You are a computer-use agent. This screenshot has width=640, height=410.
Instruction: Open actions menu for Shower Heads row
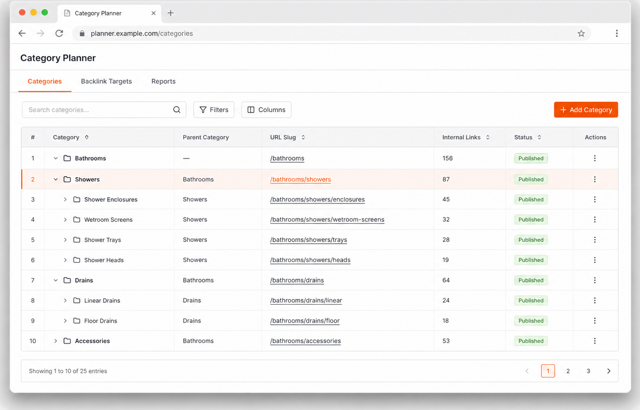click(595, 260)
